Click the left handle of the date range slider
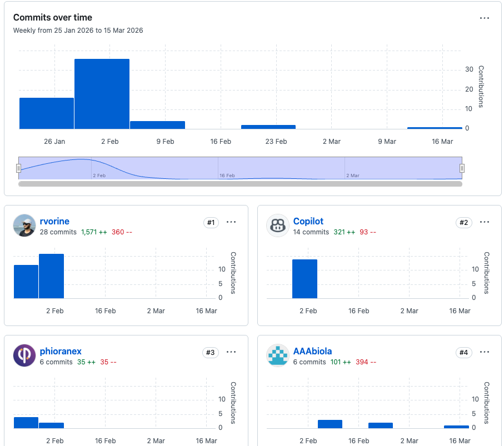 point(18,168)
